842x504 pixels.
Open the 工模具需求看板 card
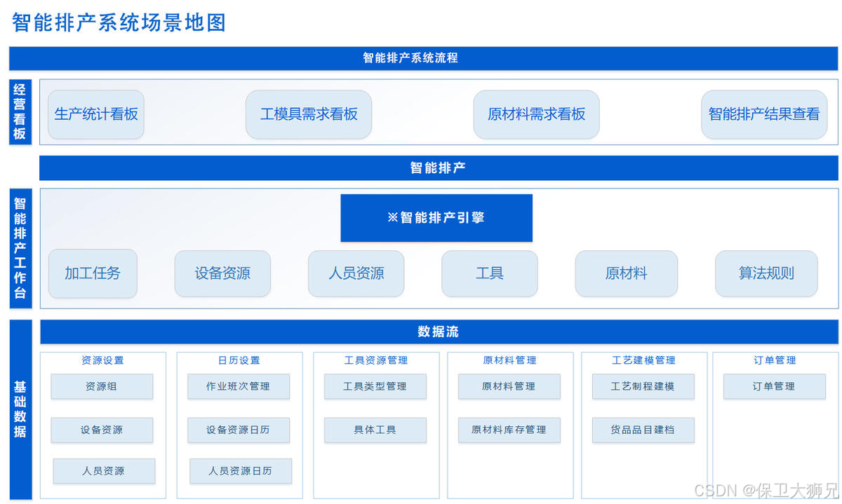[x=309, y=114]
